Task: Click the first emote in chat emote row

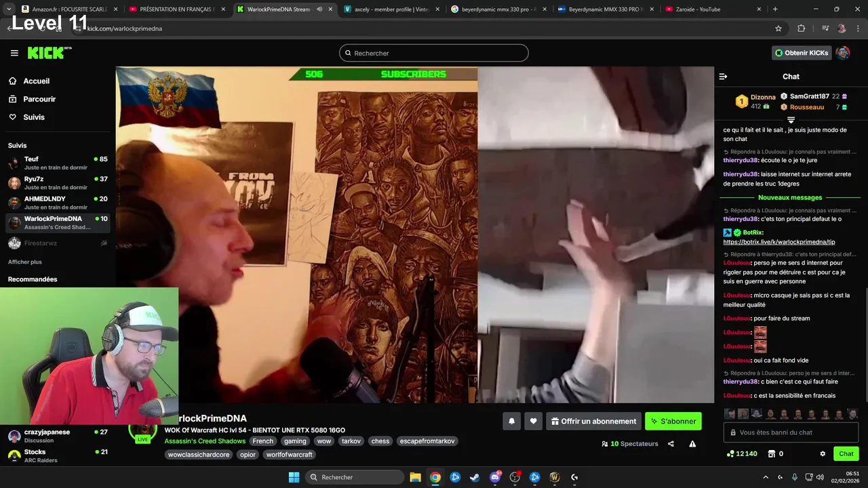Action: (x=730, y=414)
